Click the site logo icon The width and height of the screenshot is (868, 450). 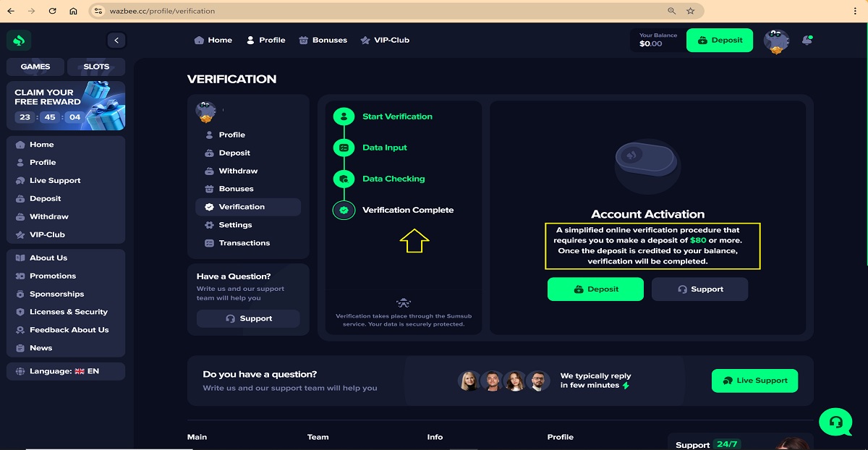tap(20, 41)
